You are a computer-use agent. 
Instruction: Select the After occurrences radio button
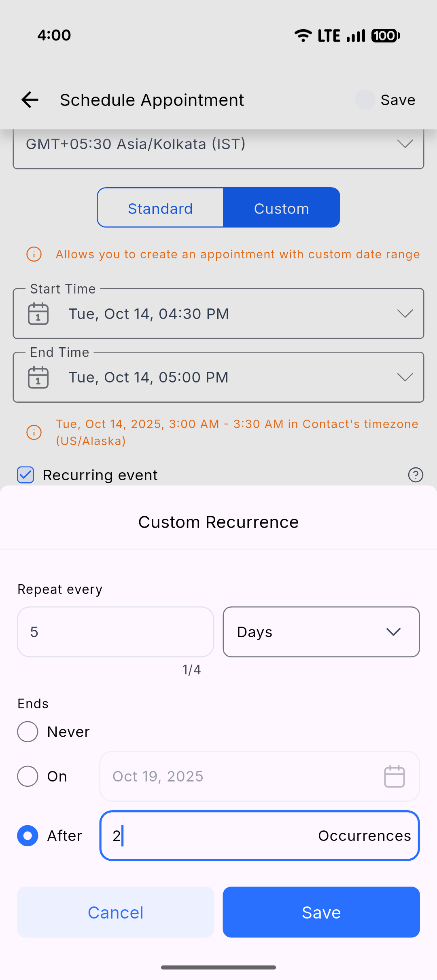click(x=28, y=836)
